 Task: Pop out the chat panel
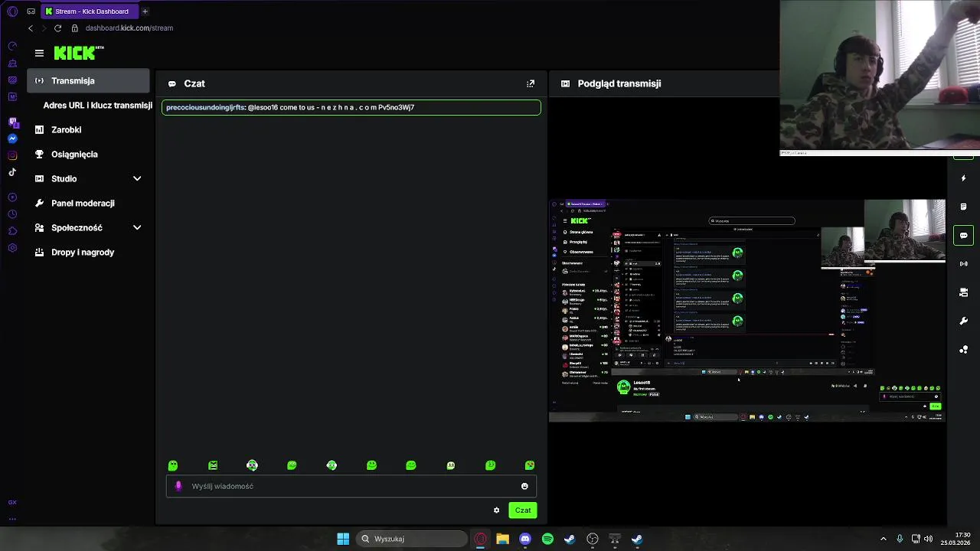531,83
